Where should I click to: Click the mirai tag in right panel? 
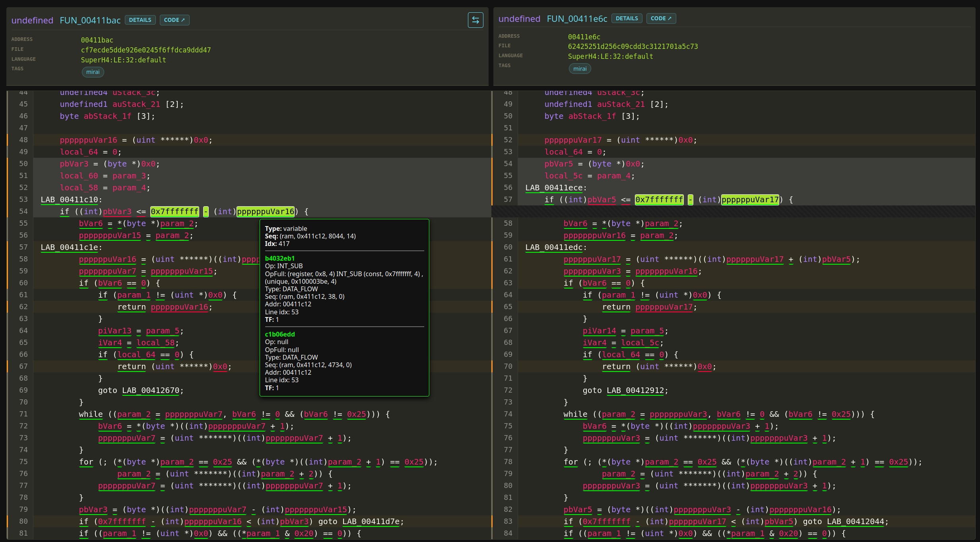click(580, 69)
